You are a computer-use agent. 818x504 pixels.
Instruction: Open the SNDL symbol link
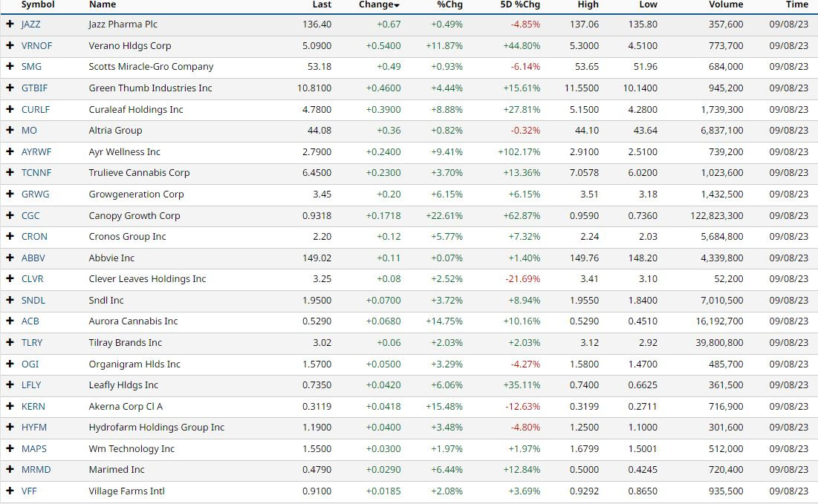[x=33, y=300]
